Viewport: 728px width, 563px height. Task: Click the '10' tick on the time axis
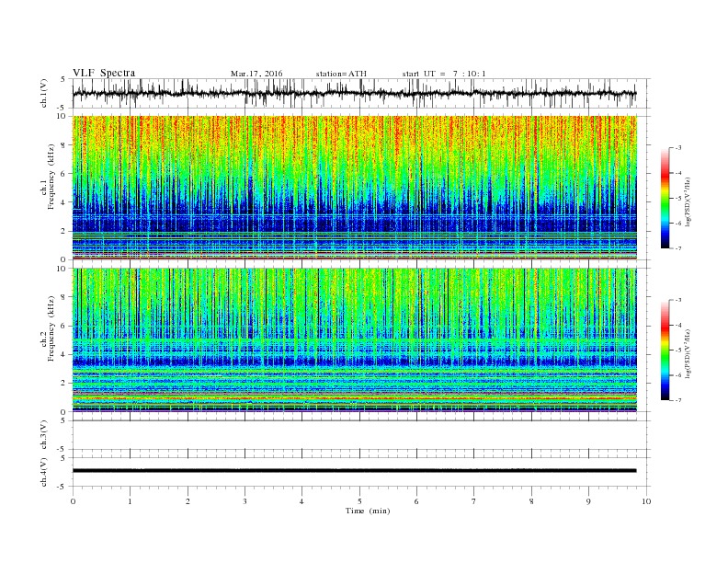(x=646, y=501)
